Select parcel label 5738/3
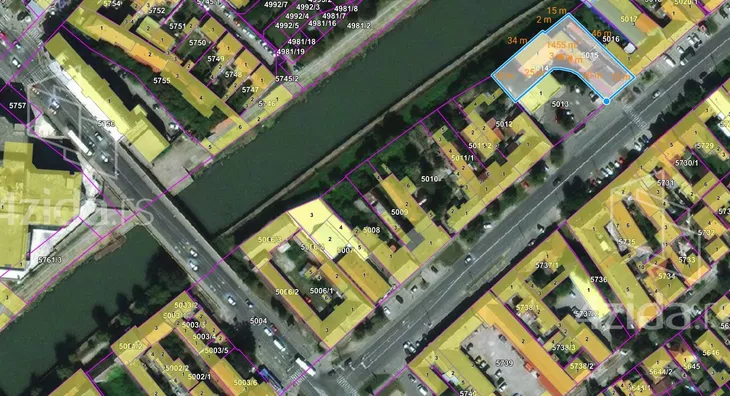Image resolution: width=730 pixels, height=396 pixels. [x=563, y=348]
